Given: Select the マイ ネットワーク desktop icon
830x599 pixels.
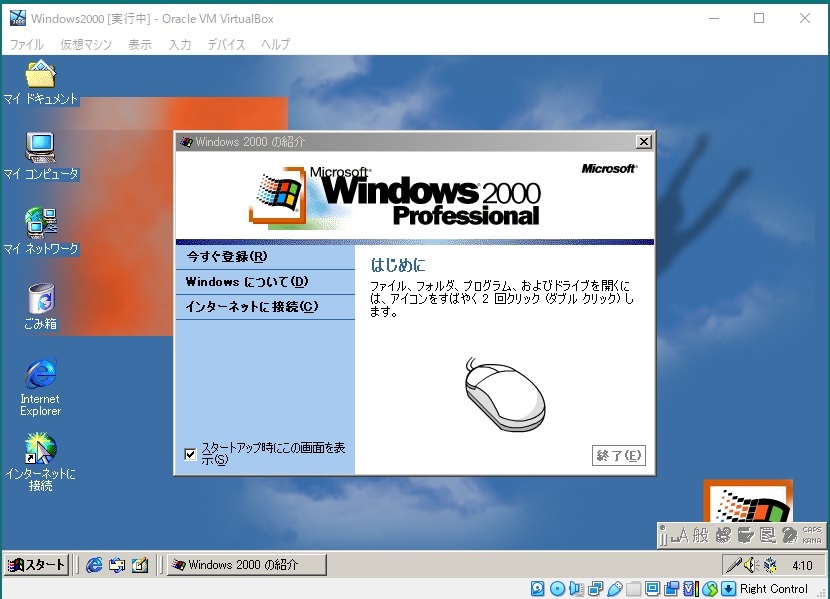Looking at the screenshot, I should pos(40,232).
